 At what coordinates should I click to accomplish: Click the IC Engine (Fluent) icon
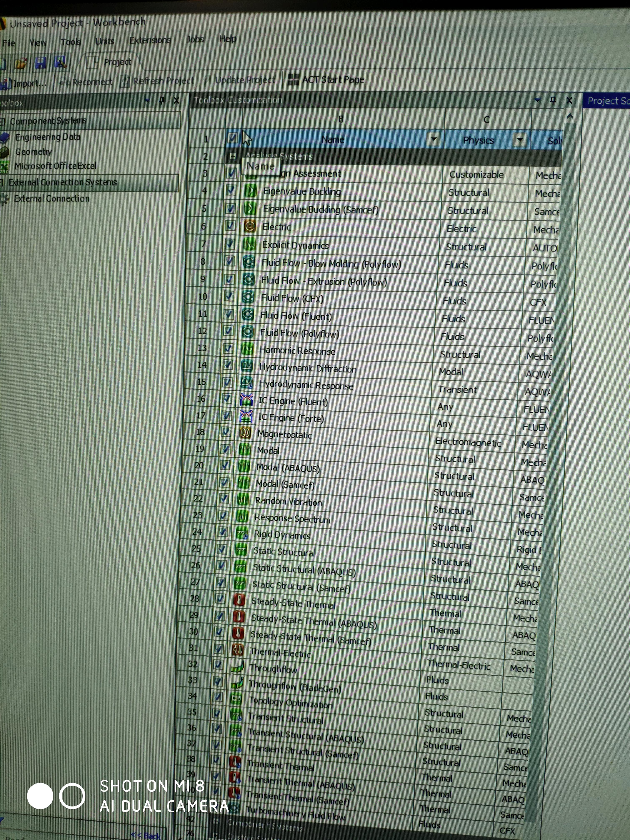pyautogui.click(x=246, y=400)
